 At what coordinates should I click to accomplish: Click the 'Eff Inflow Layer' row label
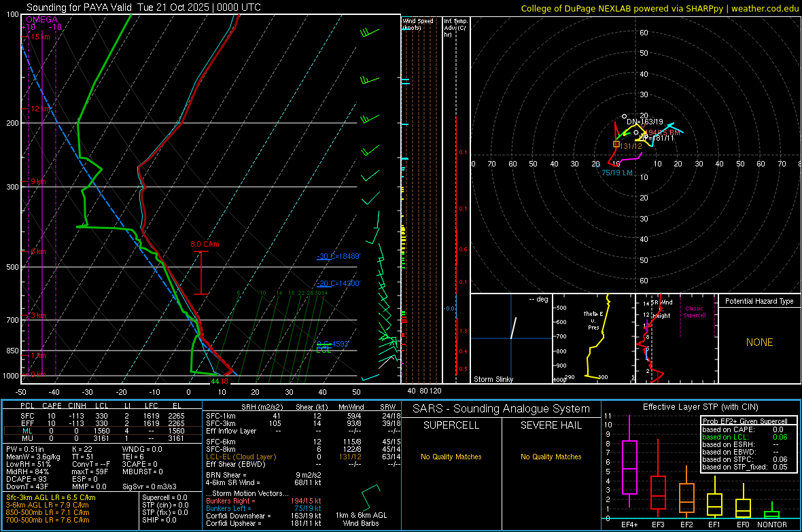230,431
